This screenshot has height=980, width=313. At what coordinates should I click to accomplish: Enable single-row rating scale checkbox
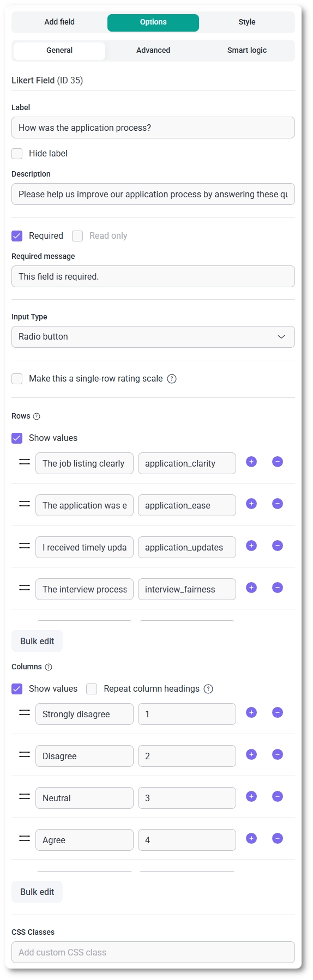[x=17, y=379]
